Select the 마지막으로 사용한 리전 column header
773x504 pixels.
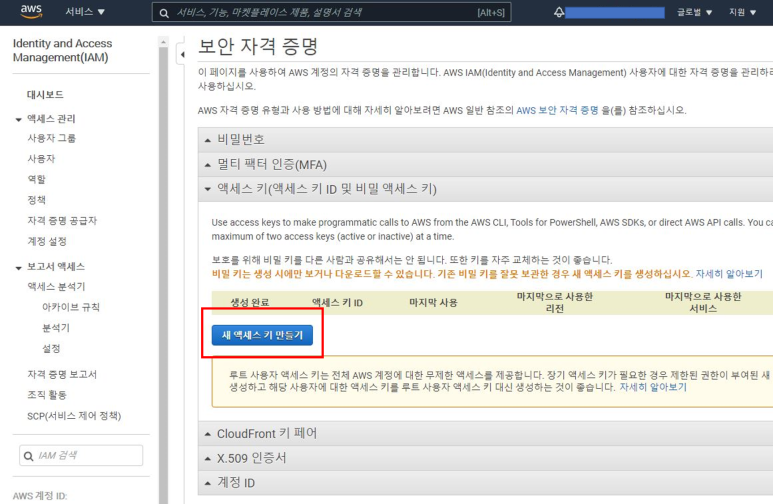click(555, 302)
